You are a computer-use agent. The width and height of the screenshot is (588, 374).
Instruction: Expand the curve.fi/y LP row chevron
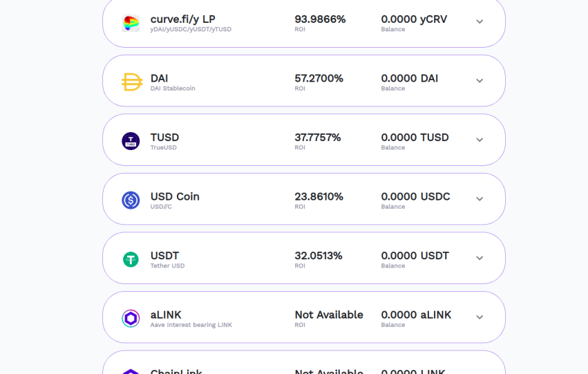point(480,21)
